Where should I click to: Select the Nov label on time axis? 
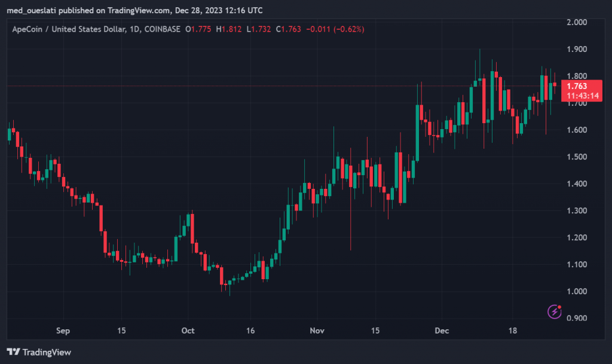click(x=317, y=331)
